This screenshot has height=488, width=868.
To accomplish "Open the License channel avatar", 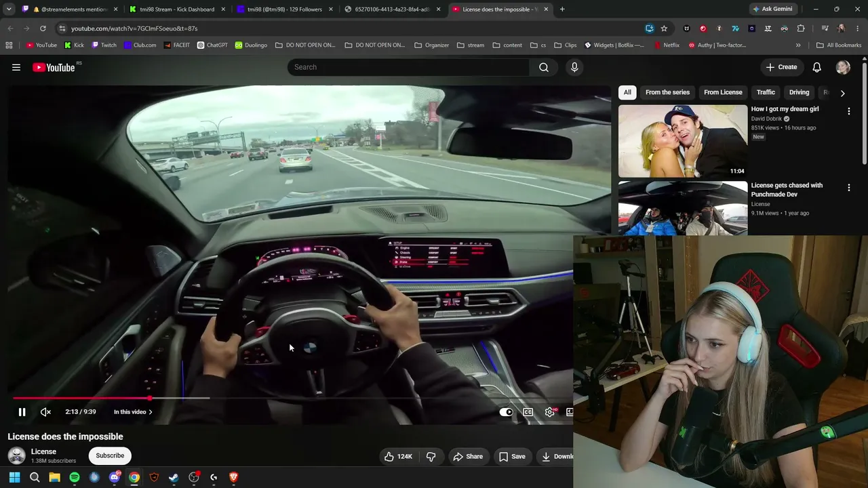I will (x=16, y=455).
